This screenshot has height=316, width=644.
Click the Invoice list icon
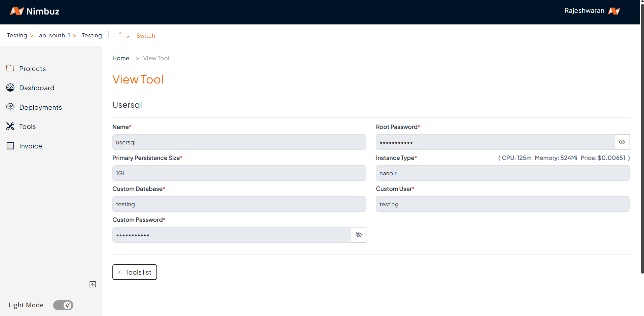click(10, 146)
